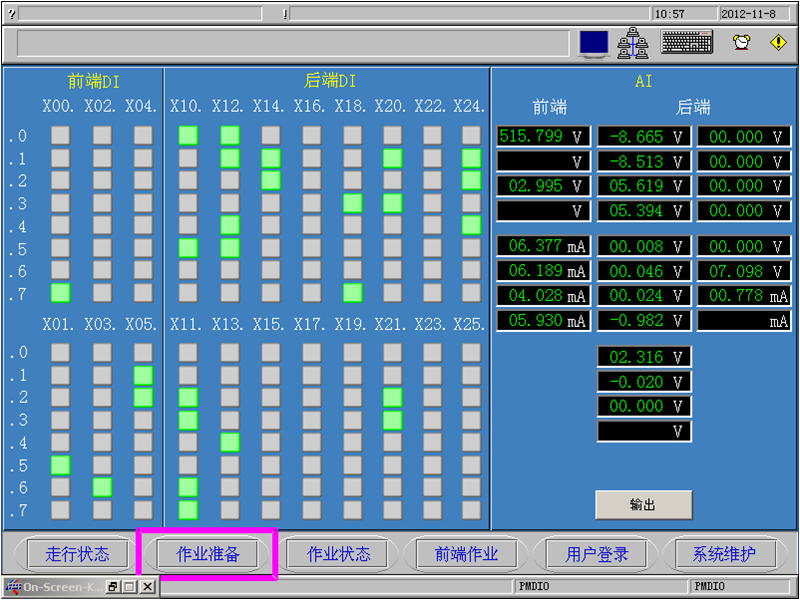The width and height of the screenshot is (800, 600).
Task: Open the 用户登录 page
Action: 597,554
